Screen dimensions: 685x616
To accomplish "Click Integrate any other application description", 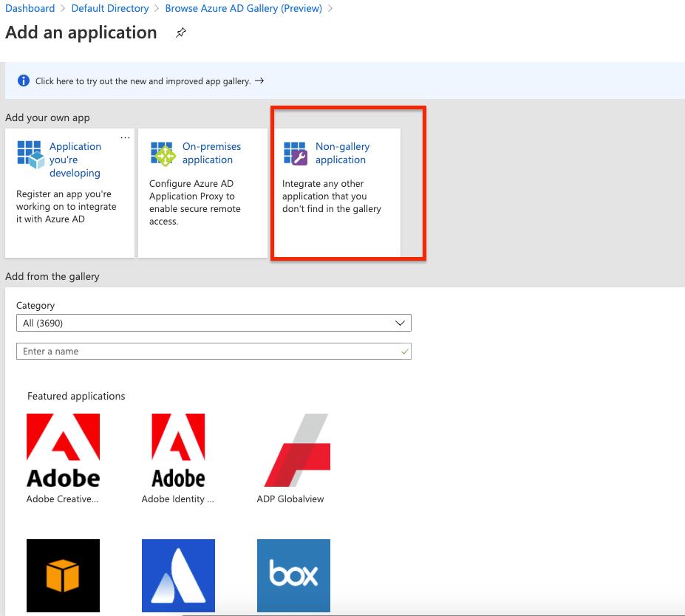I will click(x=332, y=196).
